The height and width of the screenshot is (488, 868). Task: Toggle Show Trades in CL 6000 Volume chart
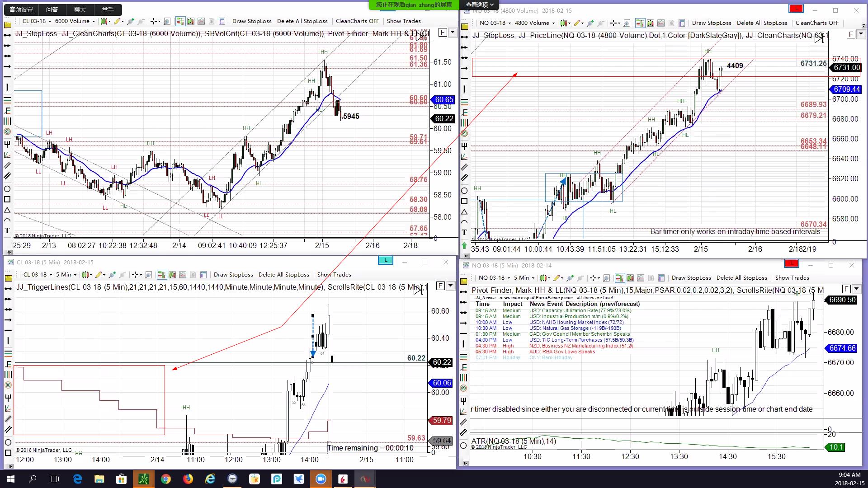tap(404, 21)
